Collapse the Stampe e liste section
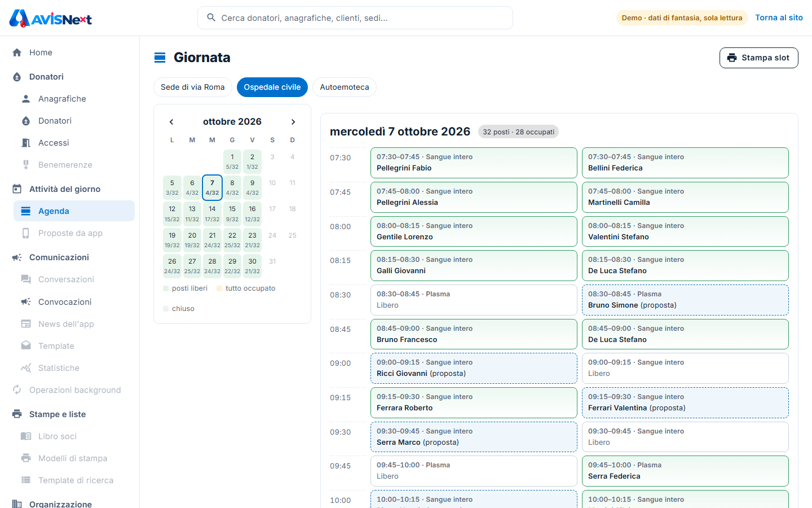 [70, 414]
